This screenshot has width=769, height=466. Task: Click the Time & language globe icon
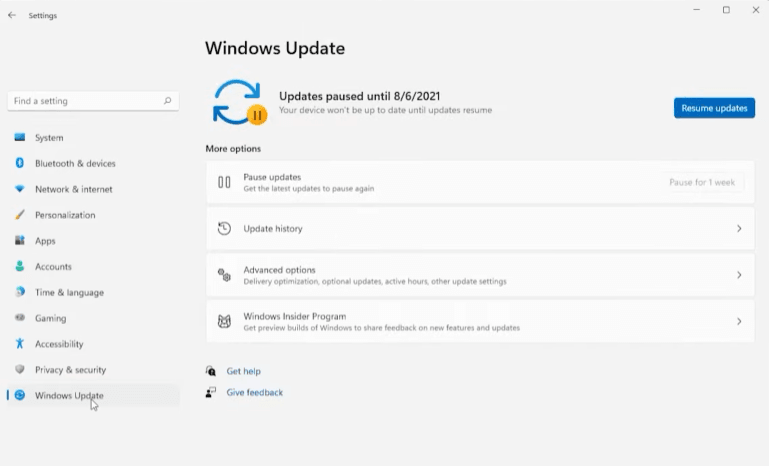[20, 292]
